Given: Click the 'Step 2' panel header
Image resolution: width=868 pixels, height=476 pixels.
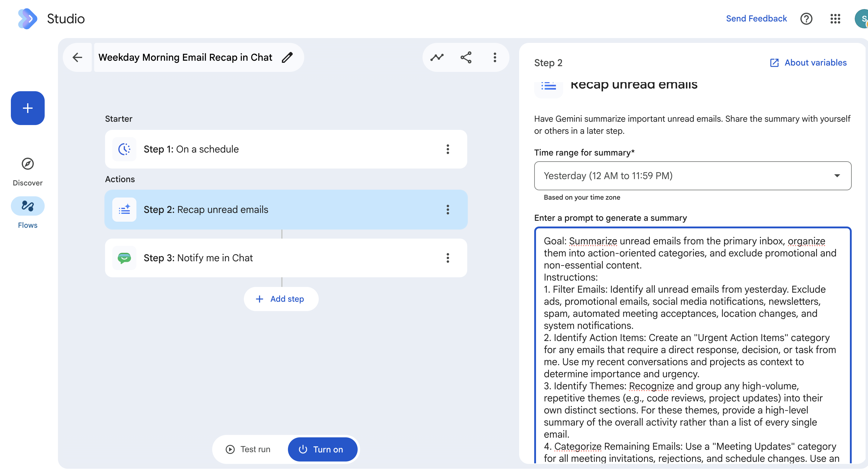Looking at the screenshot, I should coord(548,63).
